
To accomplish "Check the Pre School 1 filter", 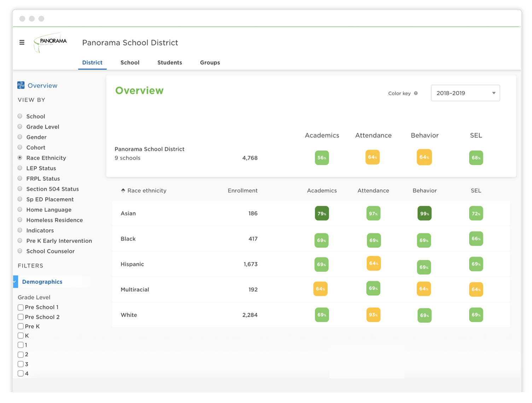I will pyautogui.click(x=21, y=307).
